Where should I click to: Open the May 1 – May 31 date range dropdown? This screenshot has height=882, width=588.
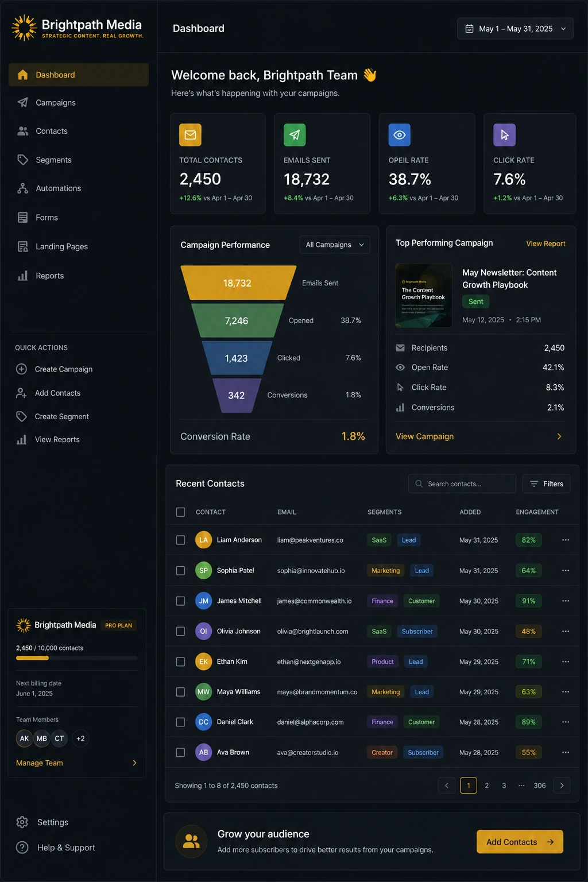tap(515, 29)
